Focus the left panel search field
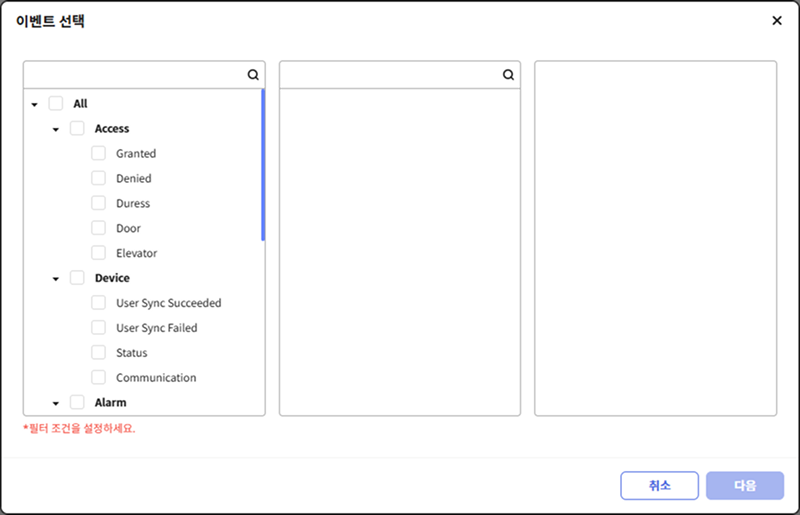Viewport: 800px width, 515px height. click(x=135, y=75)
